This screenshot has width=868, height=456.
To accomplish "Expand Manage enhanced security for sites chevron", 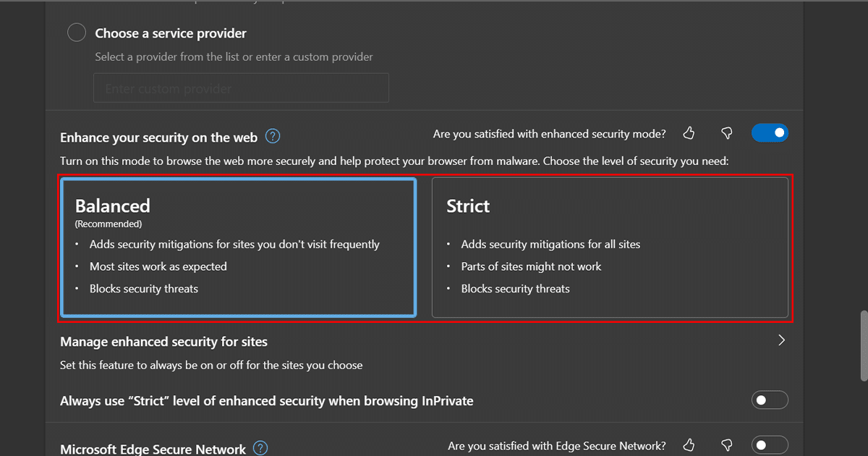I will tap(781, 340).
